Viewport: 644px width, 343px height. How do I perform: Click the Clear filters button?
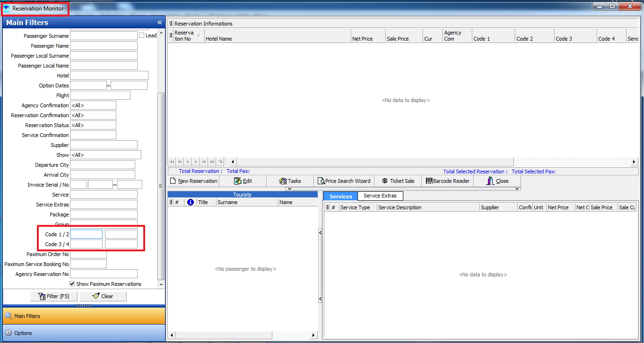click(103, 296)
